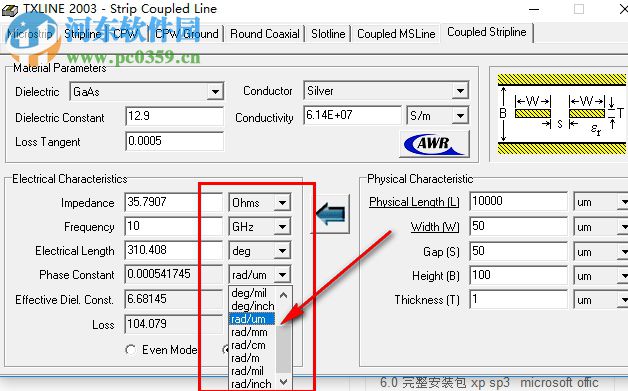Click the unit list scroll up arrow
This screenshot has width=628, height=391.
click(284, 295)
